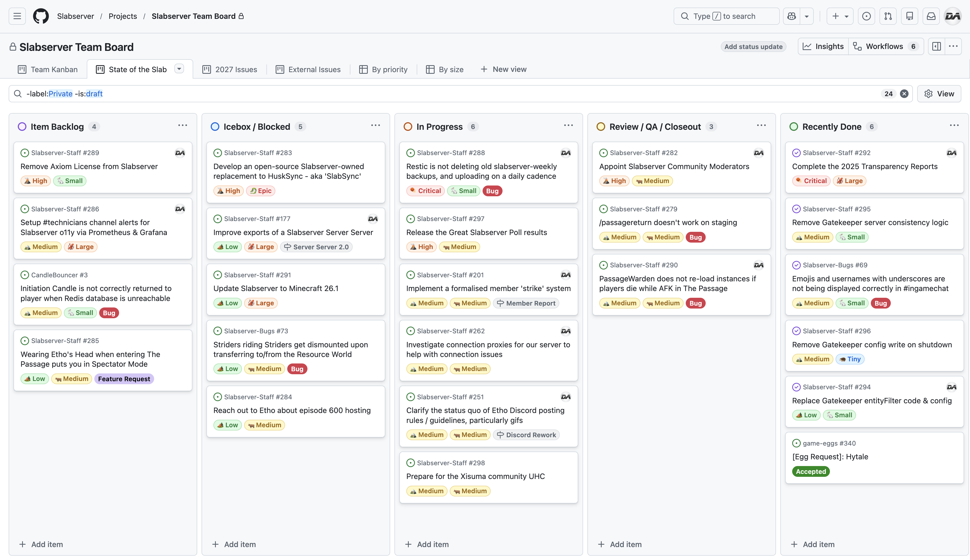
Task: Open In Progress column three-dot menu
Action: (568, 126)
